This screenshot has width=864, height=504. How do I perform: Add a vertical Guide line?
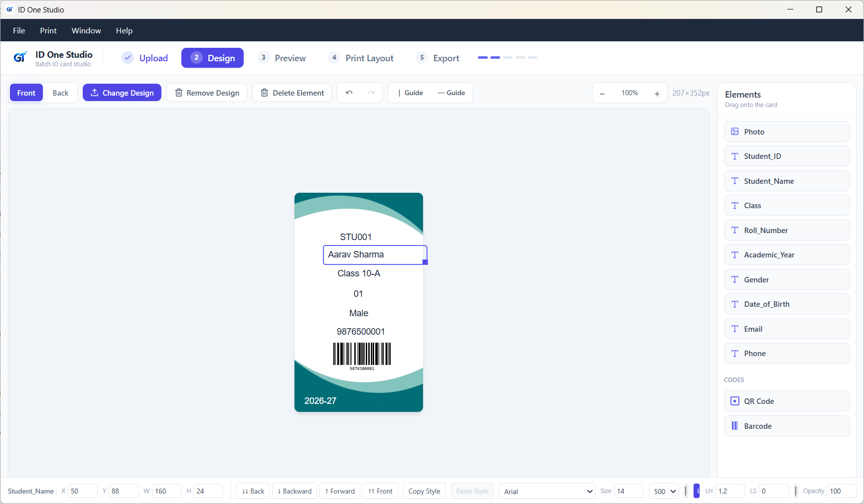point(411,93)
